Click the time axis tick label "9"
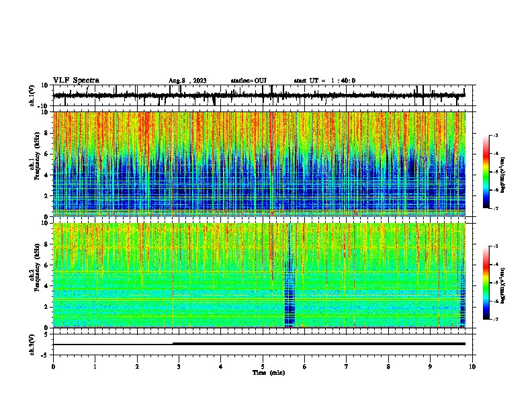 pos(430,367)
